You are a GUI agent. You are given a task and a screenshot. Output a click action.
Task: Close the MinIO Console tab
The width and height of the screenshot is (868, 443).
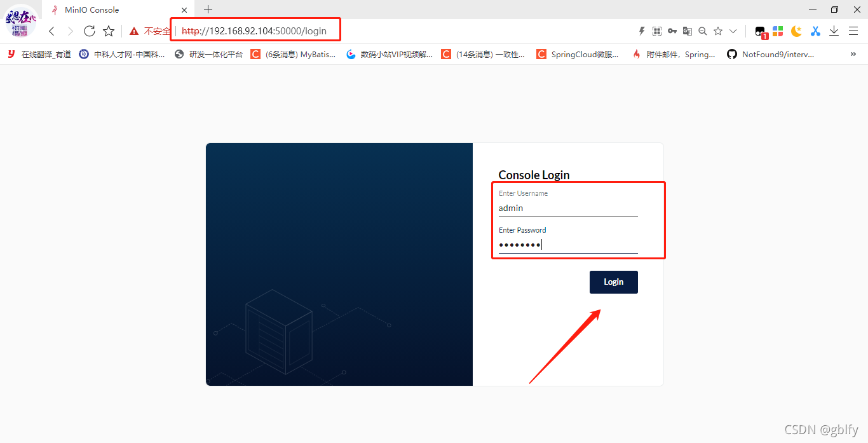tap(184, 10)
